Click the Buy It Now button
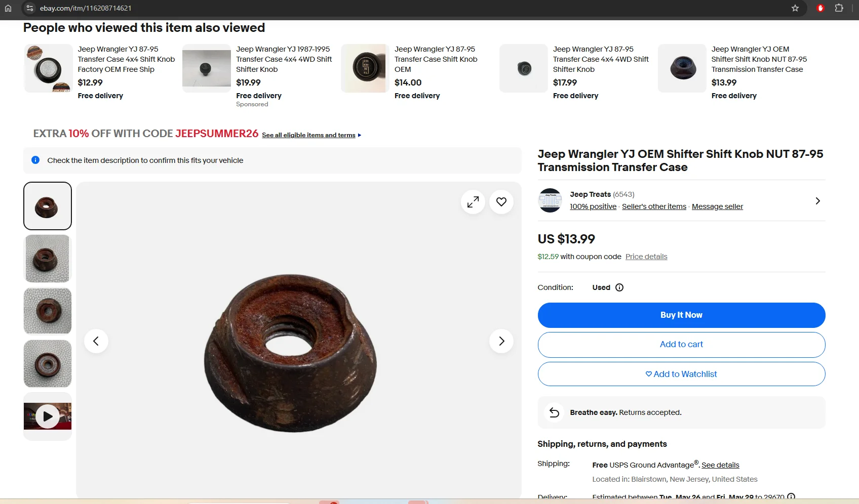Image resolution: width=859 pixels, height=504 pixels. 681,315
